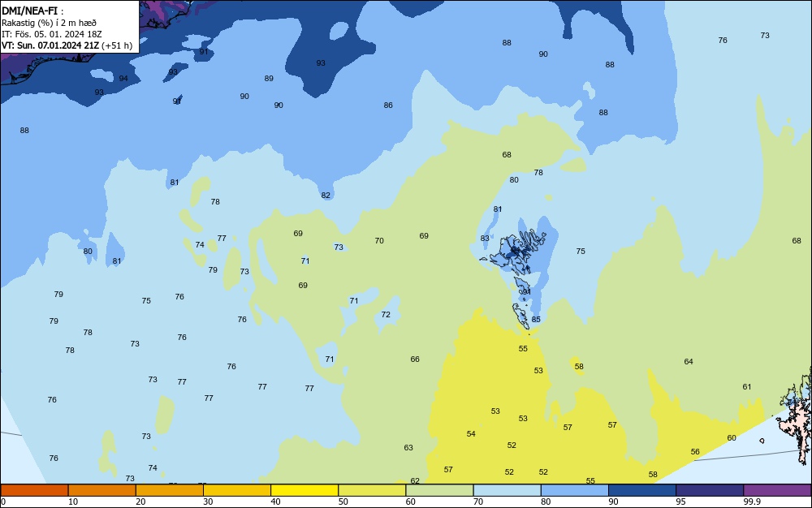Click the value 83 beside the Faroe Islands
Screen dimensions: 812x508
(x=485, y=239)
